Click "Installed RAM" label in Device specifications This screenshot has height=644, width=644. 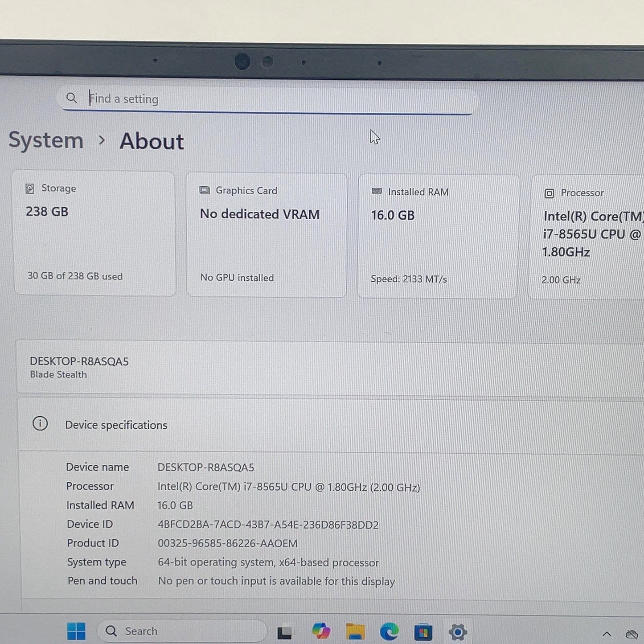tap(100, 505)
